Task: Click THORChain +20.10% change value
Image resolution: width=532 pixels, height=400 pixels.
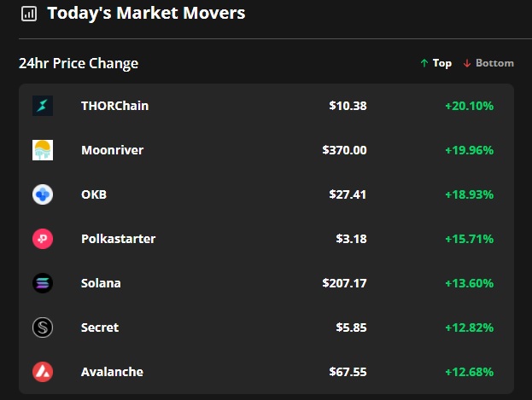Action: pos(469,106)
